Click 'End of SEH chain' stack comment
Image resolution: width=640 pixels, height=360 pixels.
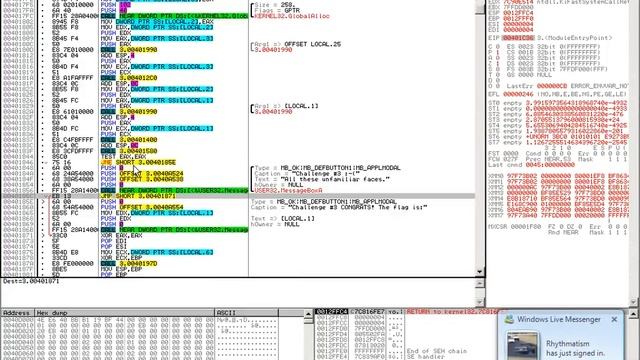[x=436, y=351]
